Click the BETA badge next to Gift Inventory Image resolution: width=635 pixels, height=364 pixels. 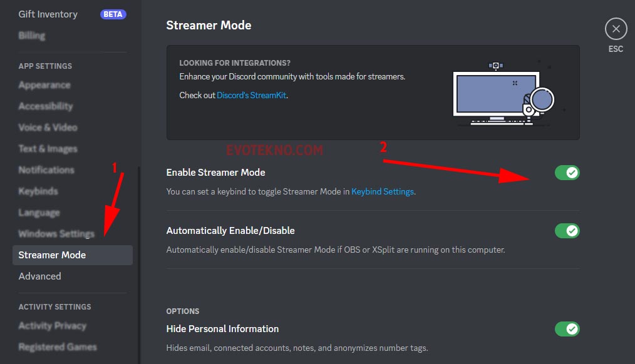point(113,13)
